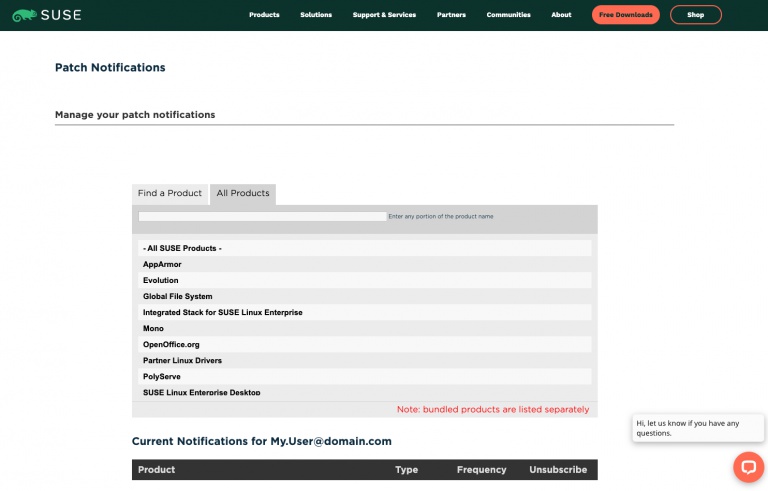
Task: Open the live chat bubble icon
Action: click(748, 467)
